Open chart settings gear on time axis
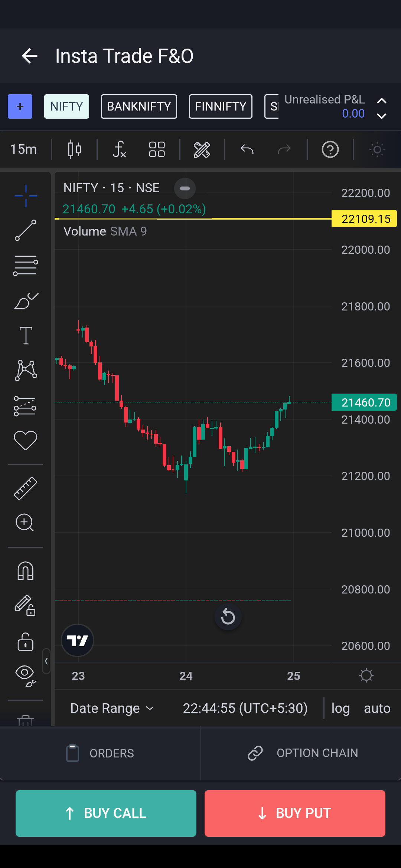This screenshot has width=401, height=868. 366,675
